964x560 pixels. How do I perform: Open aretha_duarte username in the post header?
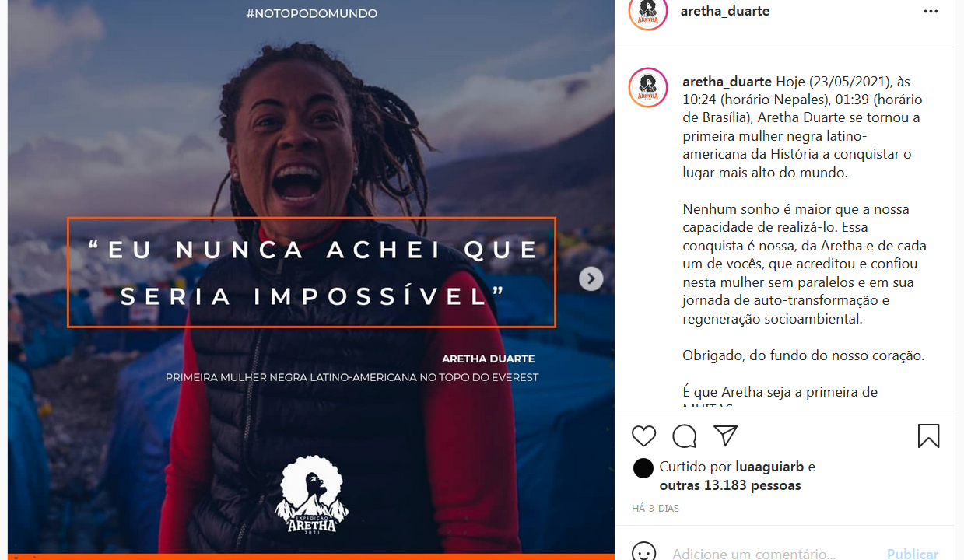point(725,11)
